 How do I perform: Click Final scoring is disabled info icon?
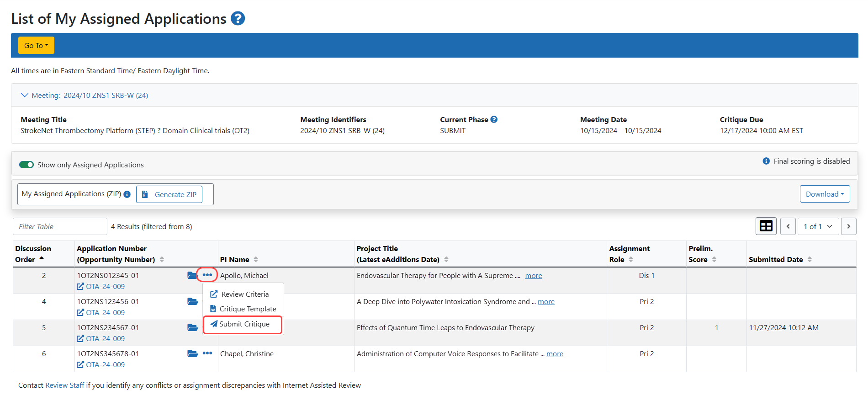tap(766, 161)
